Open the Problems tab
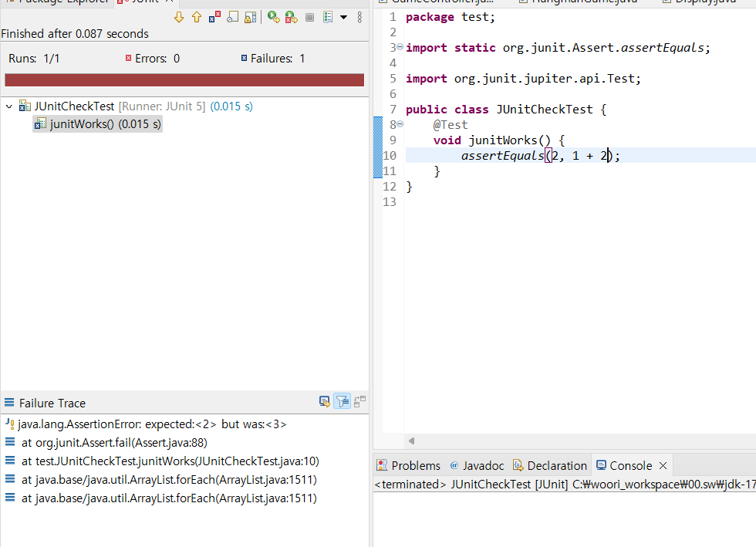The height and width of the screenshot is (547, 756). [409, 465]
